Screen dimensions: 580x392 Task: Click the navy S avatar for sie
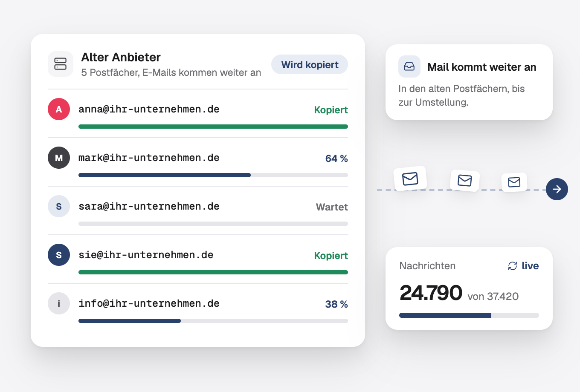point(59,255)
